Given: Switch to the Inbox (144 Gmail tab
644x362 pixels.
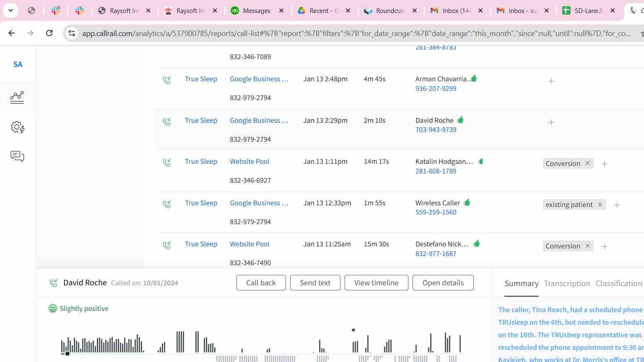Looking at the screenshot, I should click(457, 10).
